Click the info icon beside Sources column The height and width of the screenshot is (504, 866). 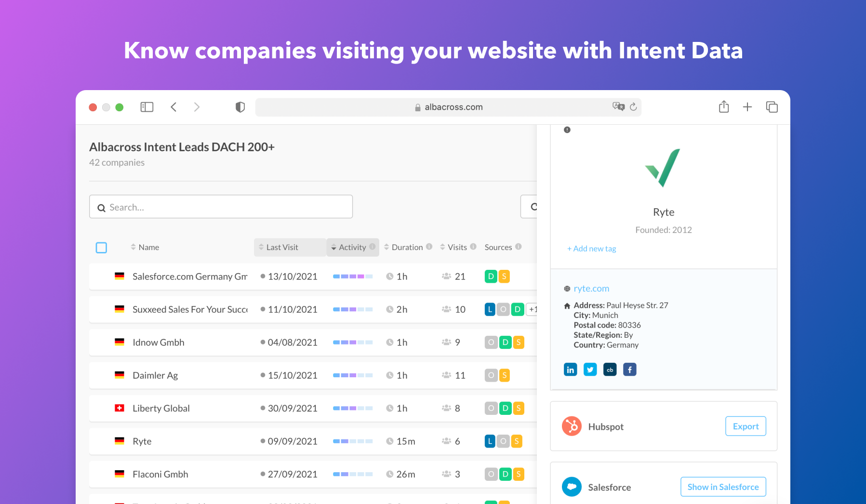[518, 247]
